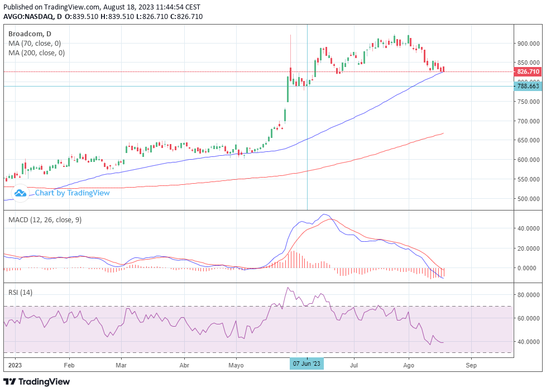Click the 'Mayo' time axis label

click(x=236, y=365)
